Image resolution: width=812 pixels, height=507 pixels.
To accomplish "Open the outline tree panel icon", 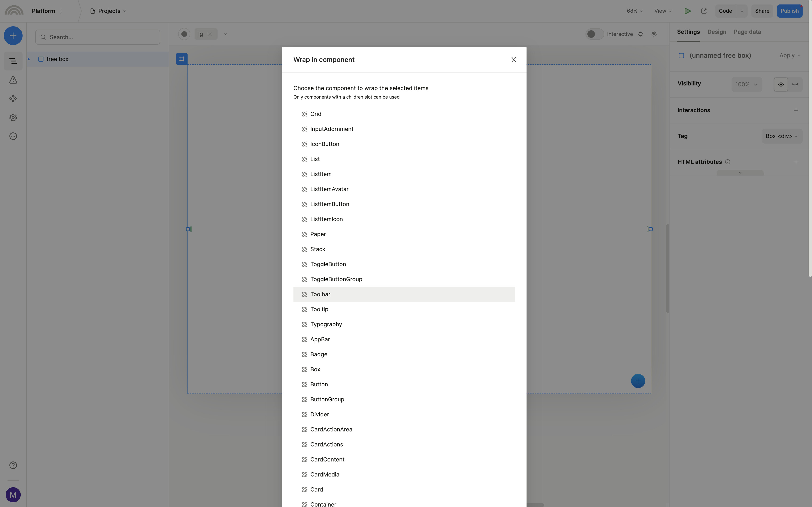I will click(x=13, y=61).
